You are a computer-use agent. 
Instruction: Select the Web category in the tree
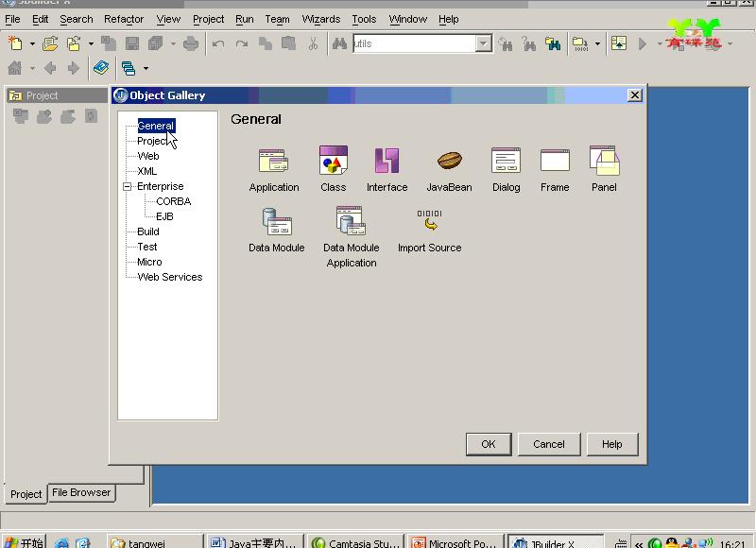(x=148, y=156)
